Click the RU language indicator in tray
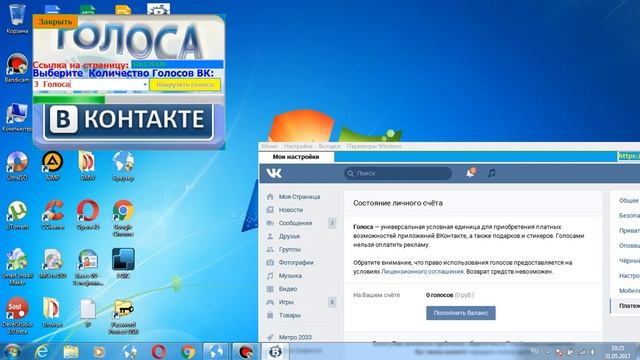 click(534, 351)
